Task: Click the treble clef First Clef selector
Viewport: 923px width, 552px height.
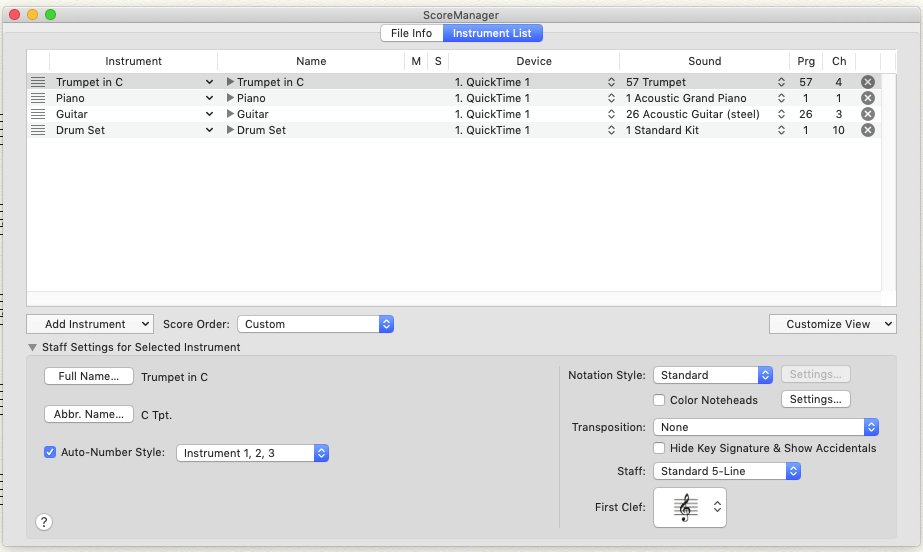Action: [690, 507]
